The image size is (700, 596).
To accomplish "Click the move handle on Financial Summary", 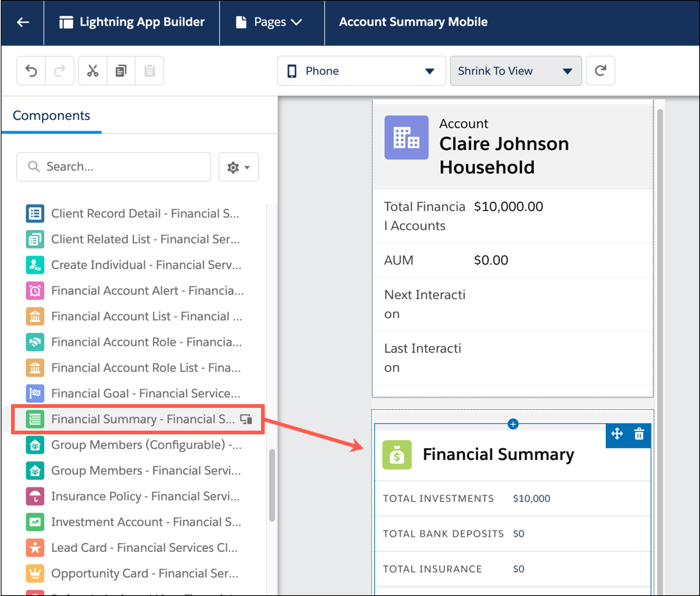I will 616,435.
